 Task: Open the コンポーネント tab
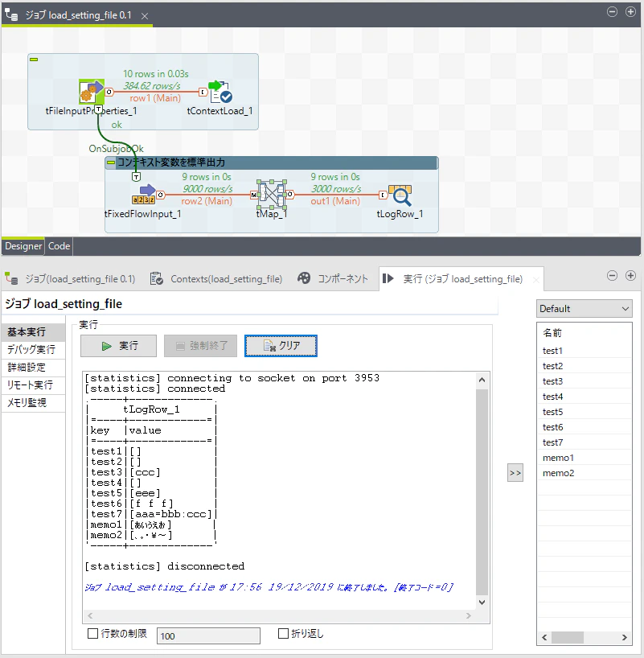point(333,279)
